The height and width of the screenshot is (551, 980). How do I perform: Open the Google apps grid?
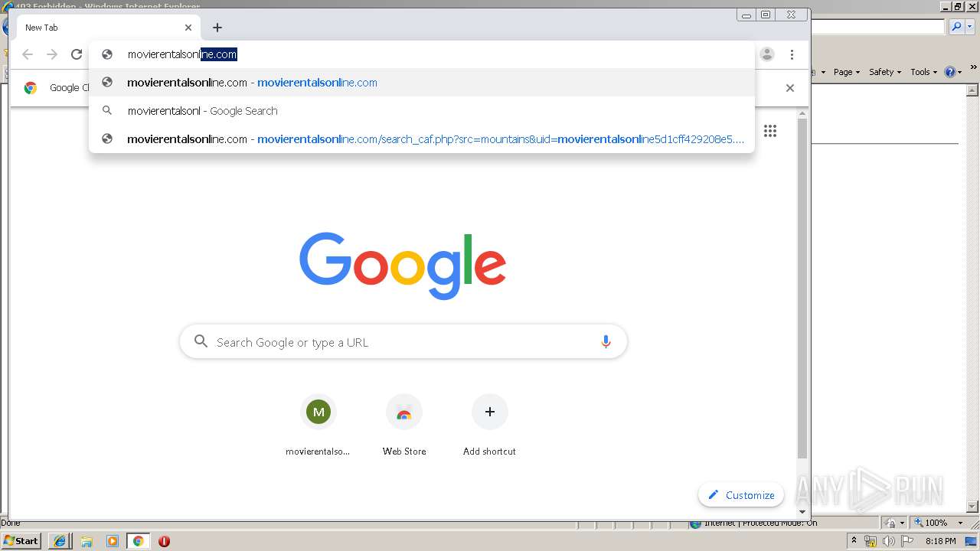770,131
